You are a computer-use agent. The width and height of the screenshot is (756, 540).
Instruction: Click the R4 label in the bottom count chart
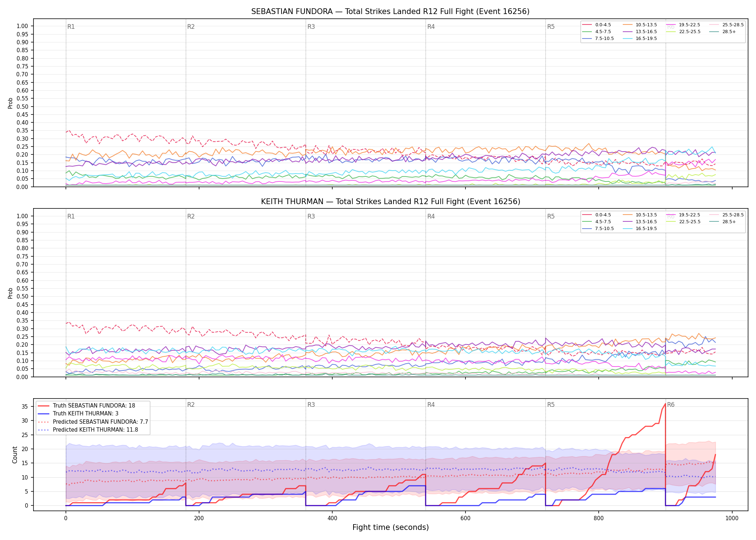pos(431,405)
